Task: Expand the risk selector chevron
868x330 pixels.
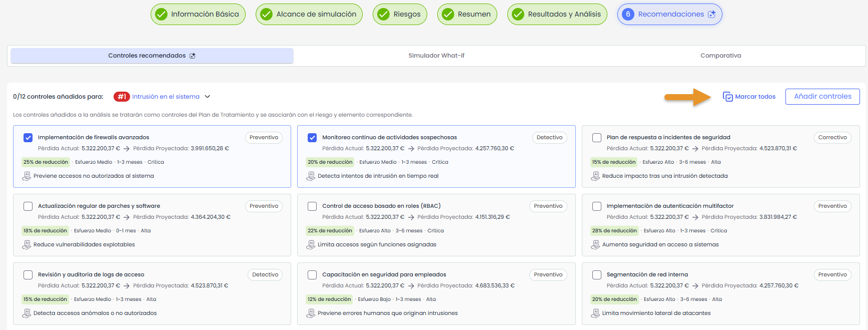Action: click(x=208, y=97)
